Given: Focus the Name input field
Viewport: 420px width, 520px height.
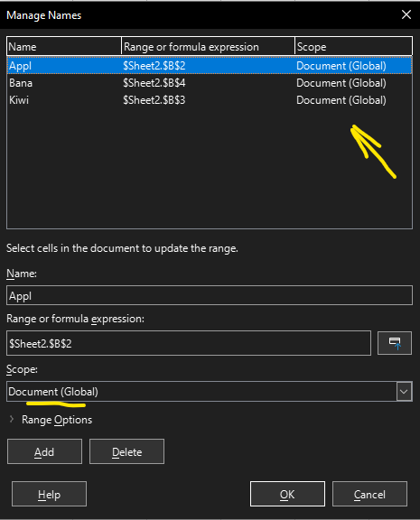Looking at the screenshot, I should 210,295.
